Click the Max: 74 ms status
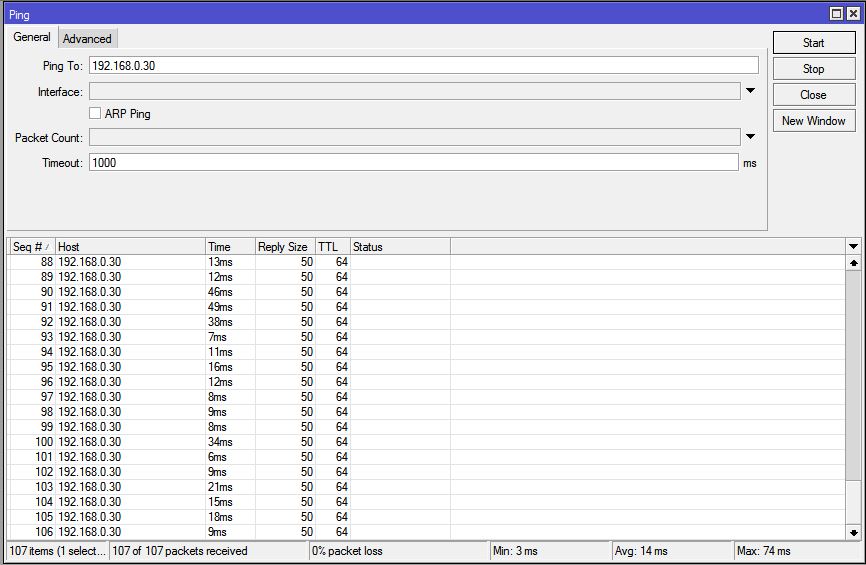The width and height of the screenshot is (866, 565). pyautogui.click(x=764, y=551)
